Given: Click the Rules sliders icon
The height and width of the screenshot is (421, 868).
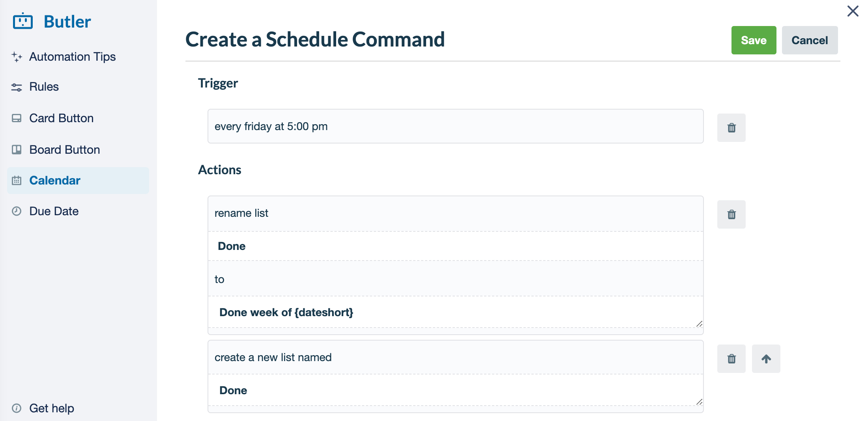Looking at the screenshot, I should click(17, 87).
